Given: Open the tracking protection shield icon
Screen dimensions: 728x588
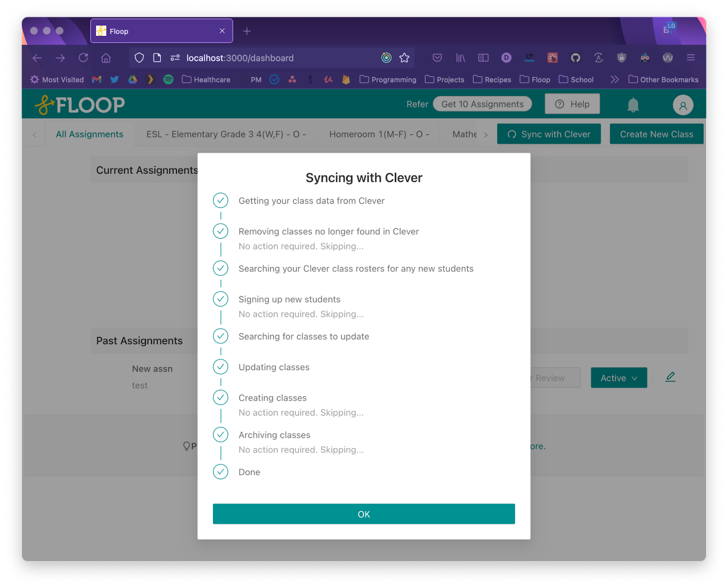Looking at the screenshot, I should tap(139, 58).
